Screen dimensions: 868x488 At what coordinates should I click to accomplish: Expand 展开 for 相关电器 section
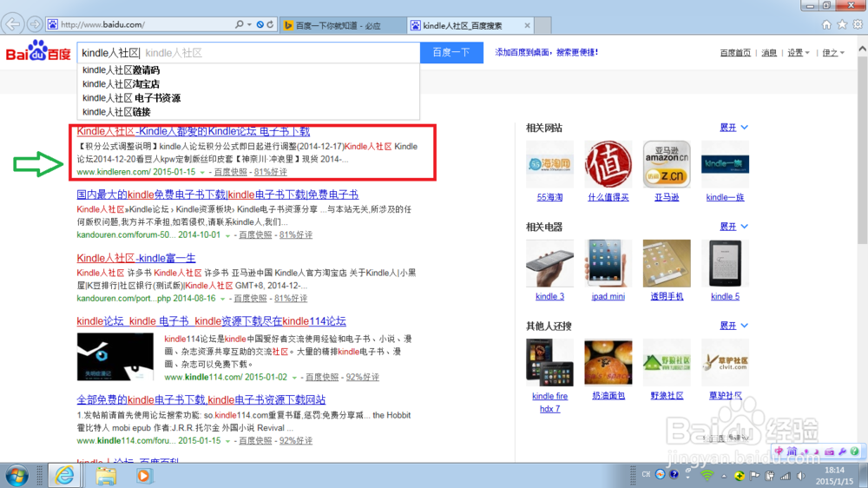click(x=733, y=227)
